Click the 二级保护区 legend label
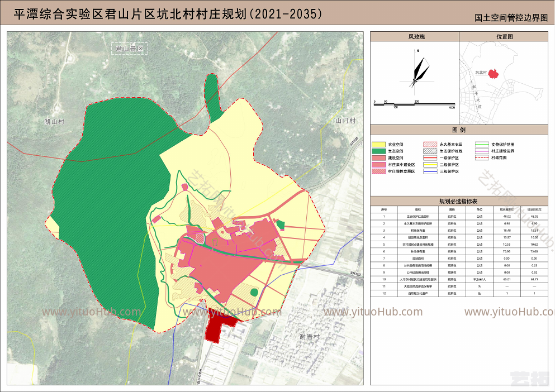This screenshot has height=392, width=555. pos(449,165)
